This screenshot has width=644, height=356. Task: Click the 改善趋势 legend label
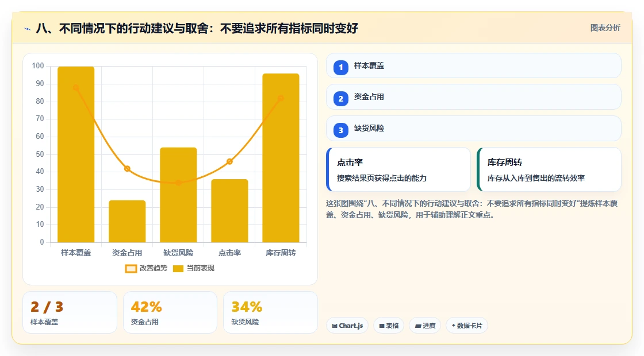pyautogui.click(x=153, y=268)
